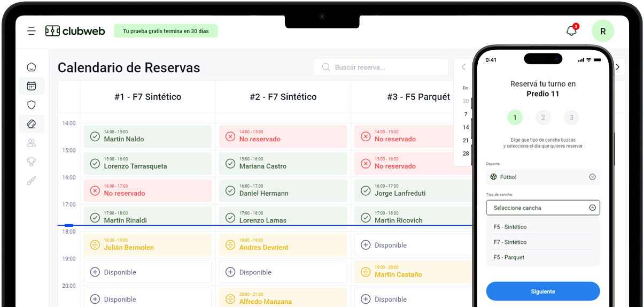Viewport: 644px width, 307px height.
Task: Open the hamburger menu
Action: (x=32, y=31)
